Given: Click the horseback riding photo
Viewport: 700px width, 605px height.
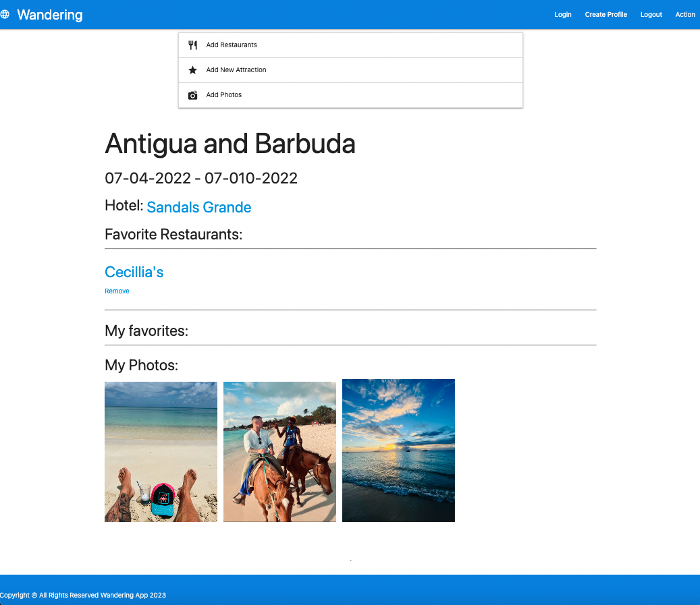Looking at the screenshot, I should (279, 451).
